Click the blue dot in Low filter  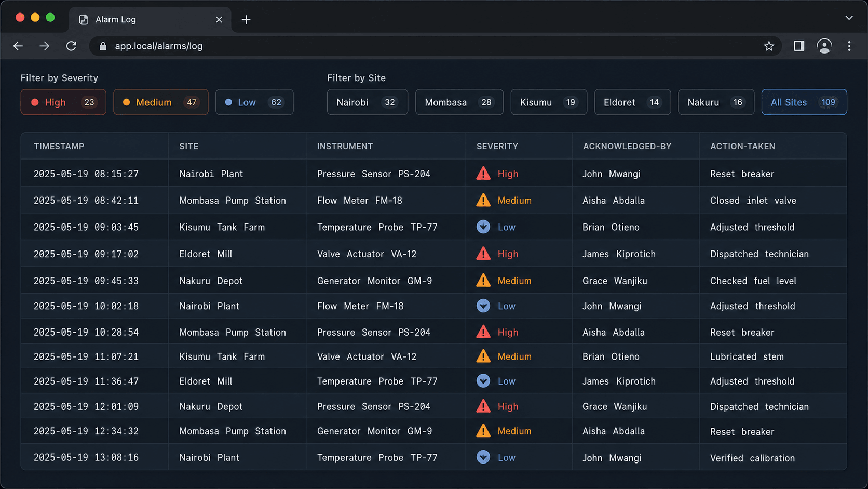(x=228, y=102)
